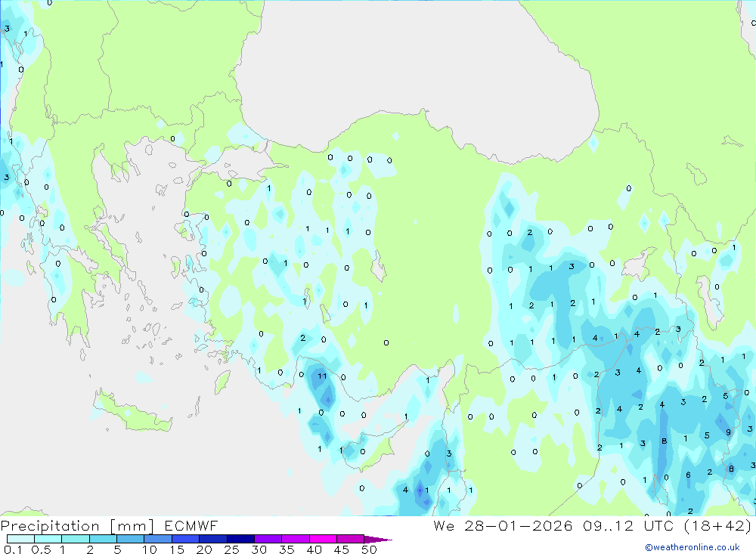756x554 pixels.
Task: Select the 2–5 mm legend swatch
Action: (x=103, y=539)
